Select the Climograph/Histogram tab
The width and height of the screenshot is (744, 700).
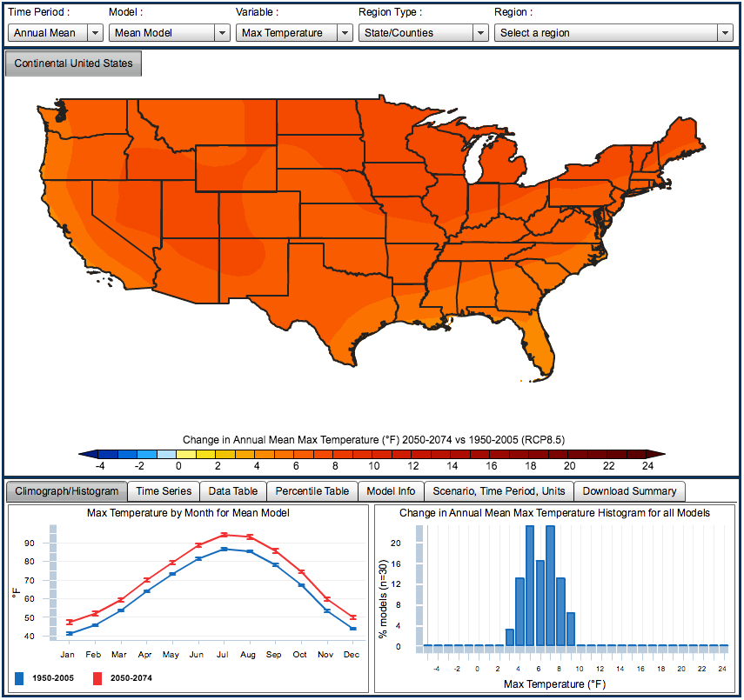tap(67, 491)
